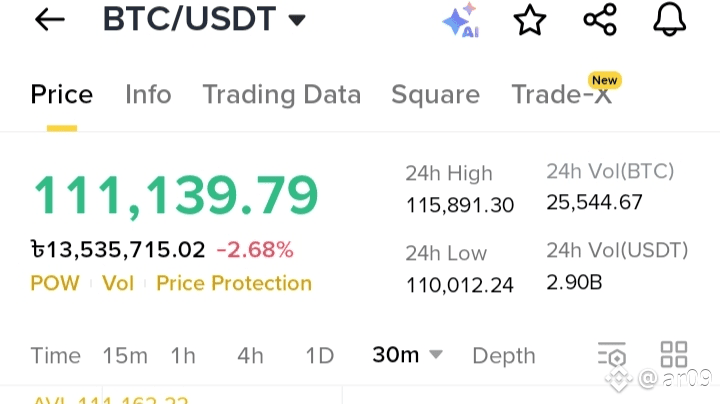
Task: Open the AI sparkle assistant icon
Action: 460,21
